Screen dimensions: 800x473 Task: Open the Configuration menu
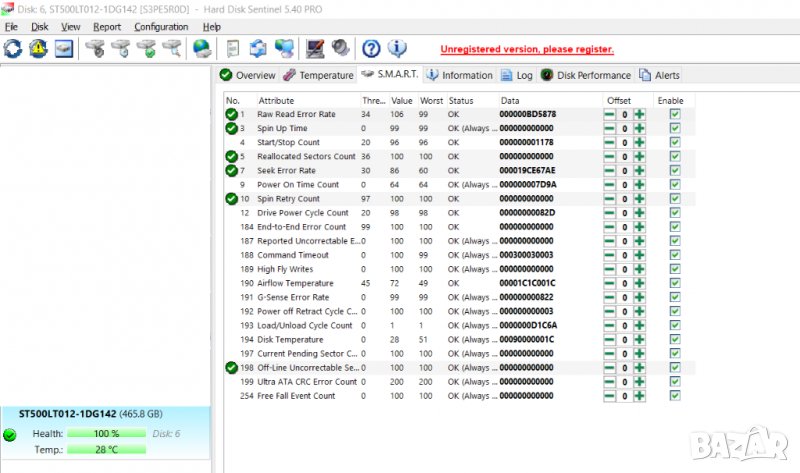[161, 27]
